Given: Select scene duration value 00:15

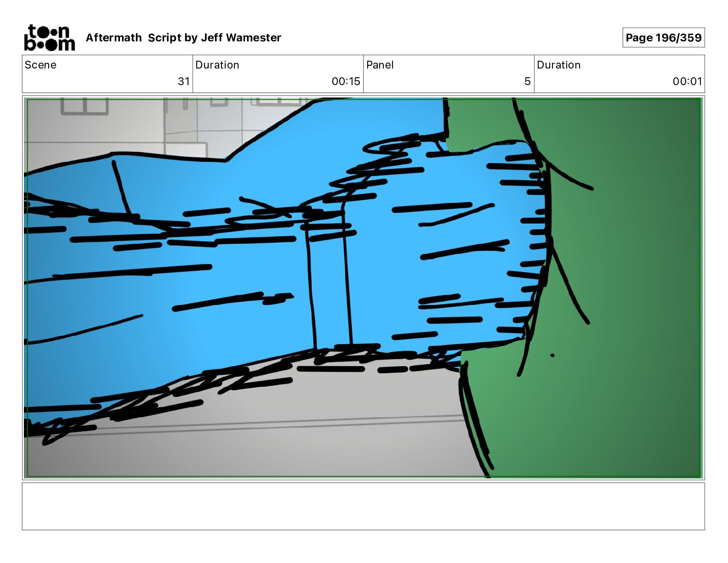Looking at the screenshot, I should point(346,81).
